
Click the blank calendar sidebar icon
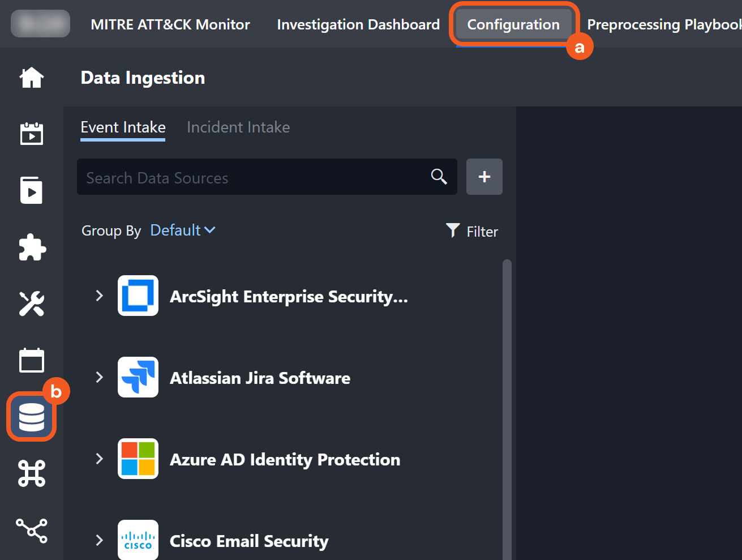[32, 360]
